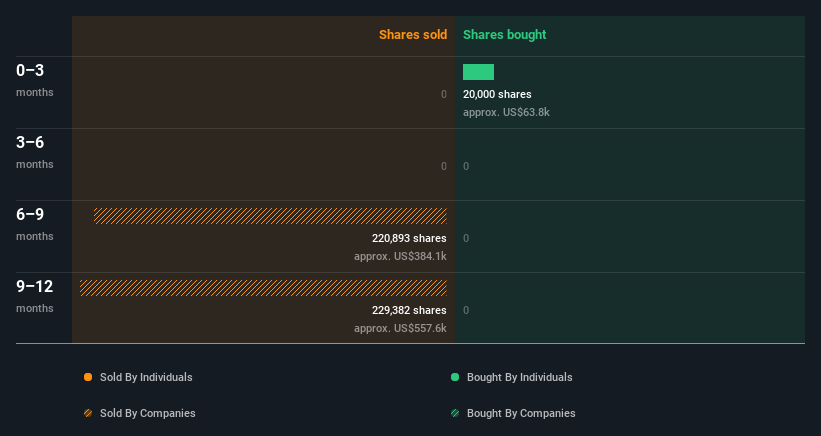Click the hatched Sold By Companies legend icon

(88, 413)
